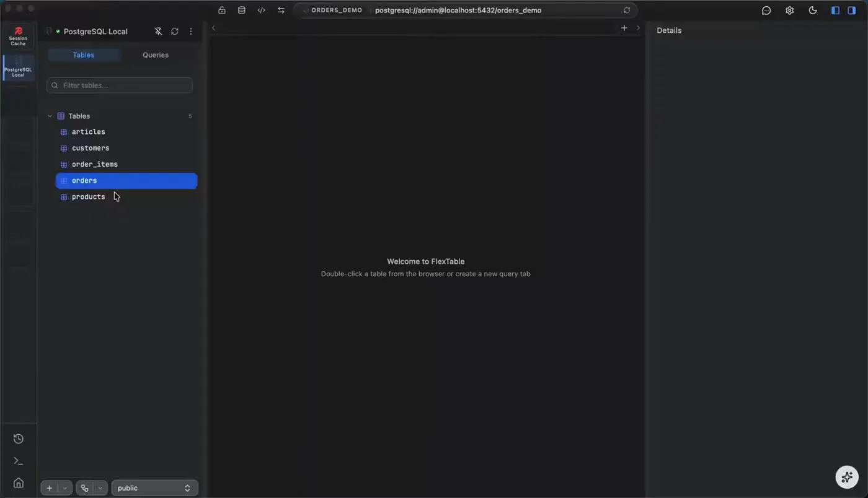Toggle the left sidebar panel icon
This screenshot has width=868, height=498.
(835, 11)
